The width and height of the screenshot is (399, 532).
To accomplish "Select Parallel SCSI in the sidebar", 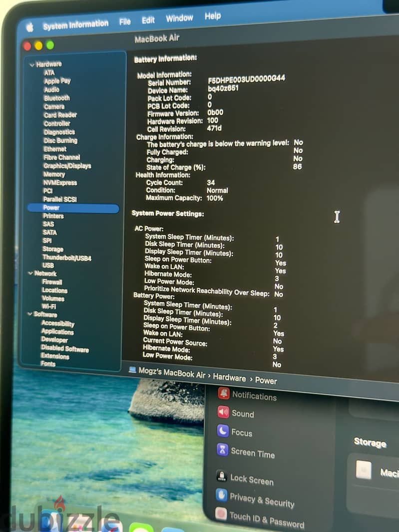I will point(60,200).
